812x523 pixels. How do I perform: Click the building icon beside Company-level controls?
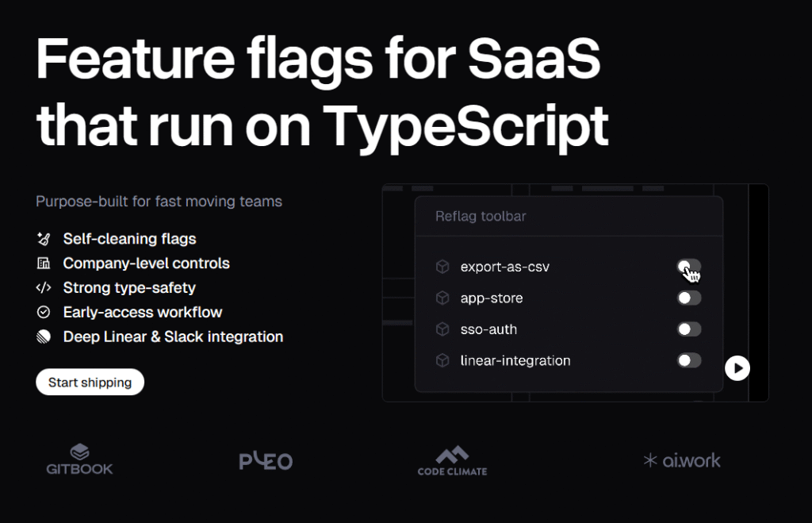44,263
